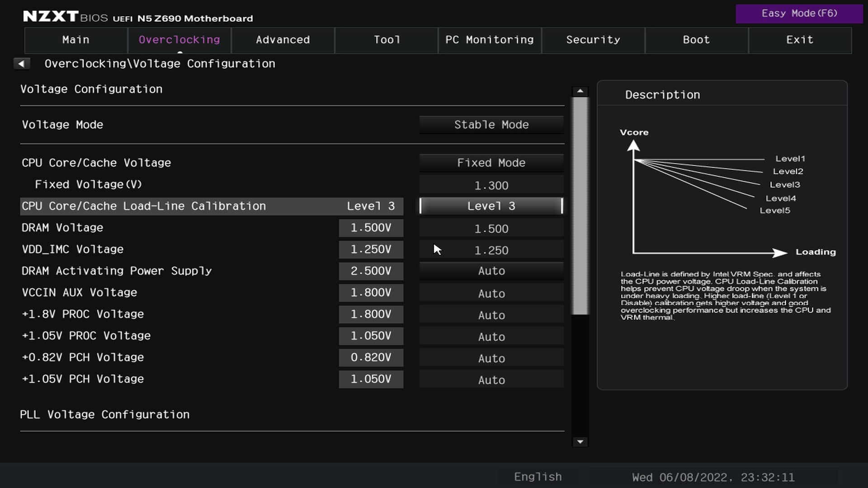Open the Boot tab
This screenshot has height=488, width=868.
pyautogui.click(x=697, y=40)
